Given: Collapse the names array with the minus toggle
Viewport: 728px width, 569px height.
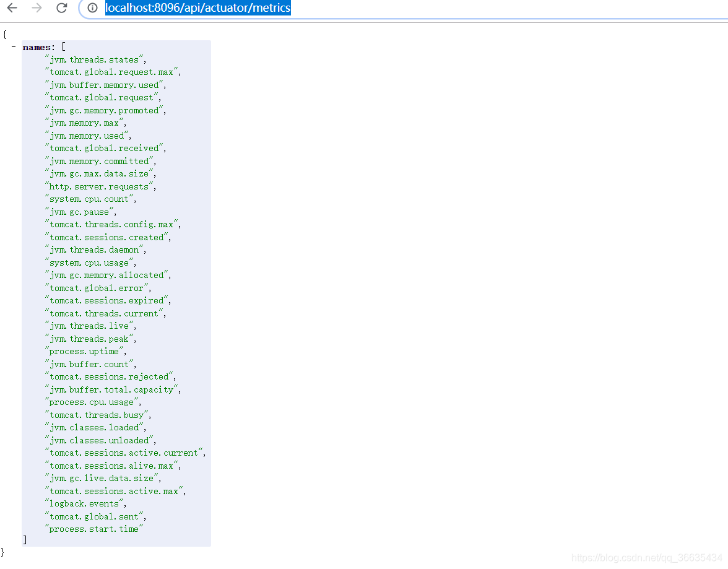Looking at the screenshot, I should tap(13, 46).
